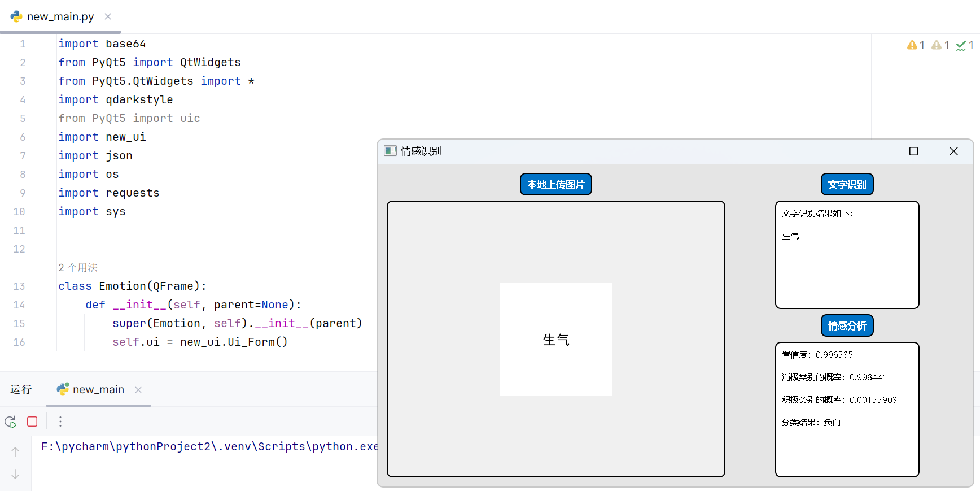Click the weak warning indicator

coord(940,45)
